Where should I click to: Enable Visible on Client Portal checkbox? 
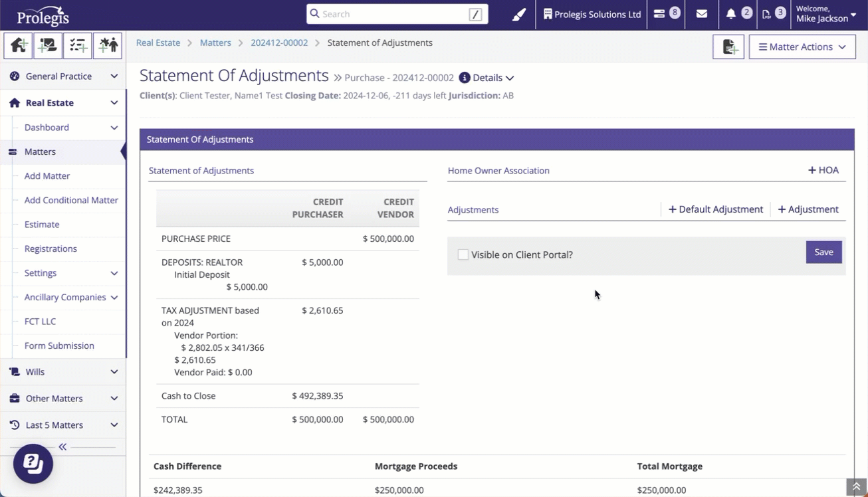[x=463, y=255]
